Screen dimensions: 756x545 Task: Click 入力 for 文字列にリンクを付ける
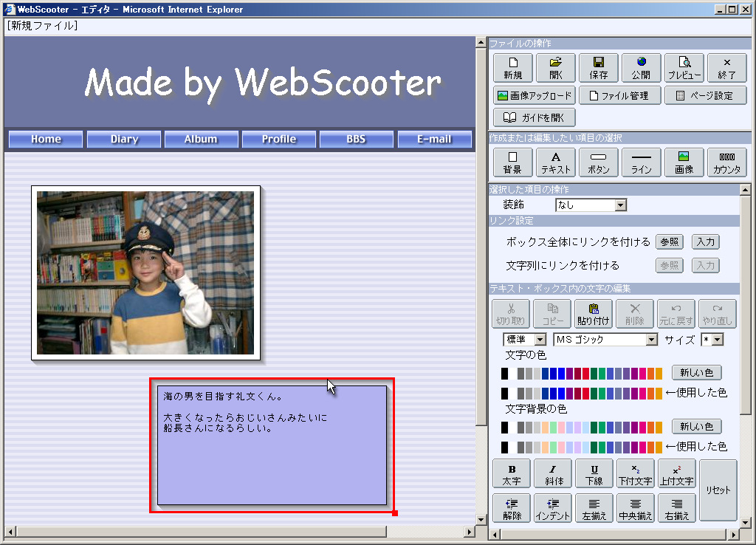[x=705, y=265]
